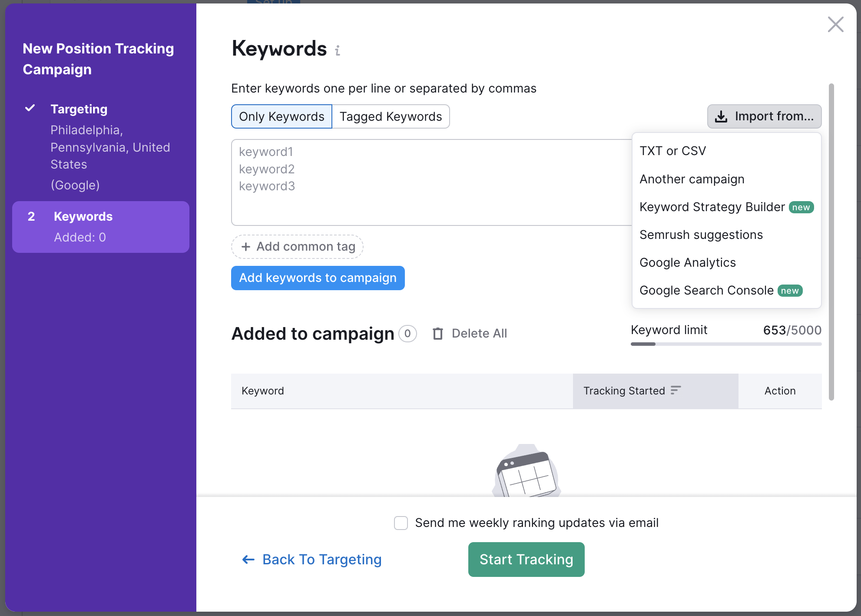861x616 pixels.
Task: Click the Added: 0 sidebar text
Action: coord(80,237)
